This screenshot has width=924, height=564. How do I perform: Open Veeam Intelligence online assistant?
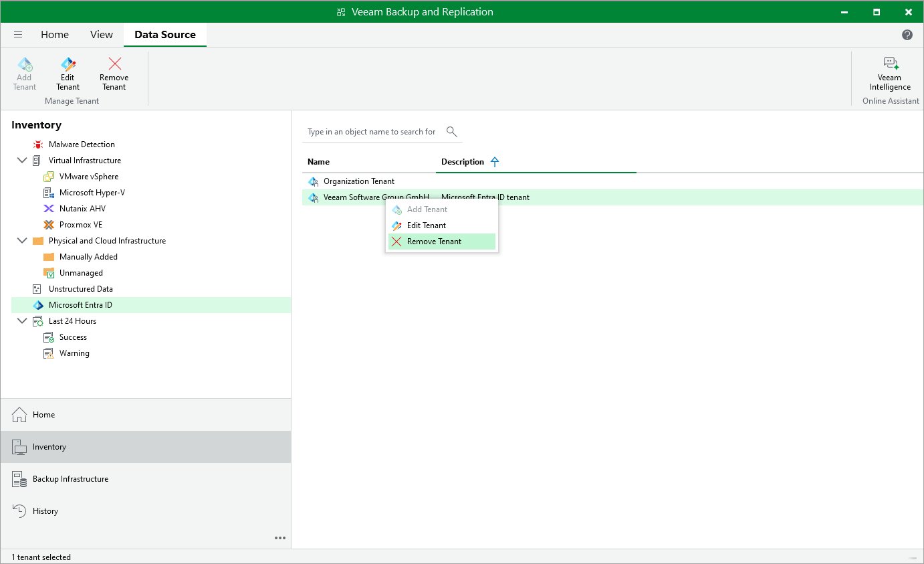[x=890, y=73]
